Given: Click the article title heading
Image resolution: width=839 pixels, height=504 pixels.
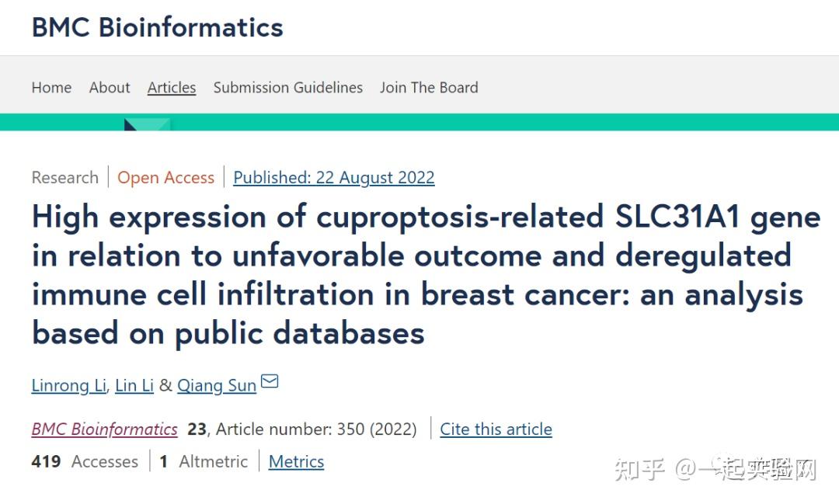Looking at the screenshot, I should 426,274.
